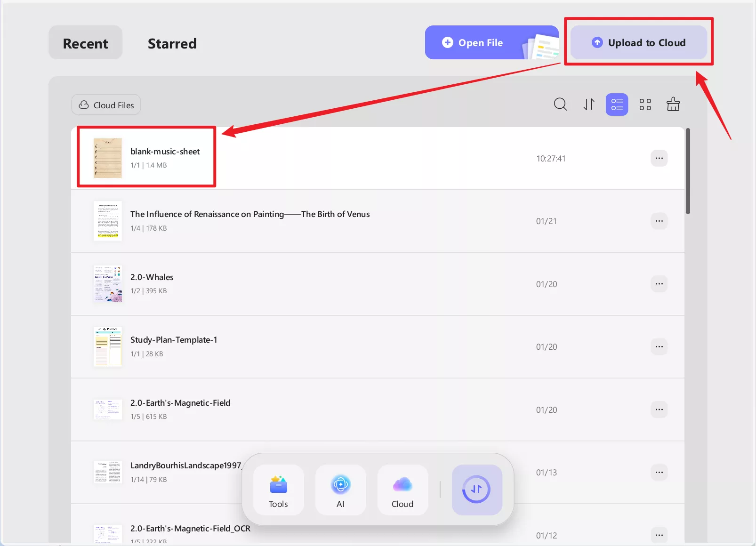Select the Recent tab
The image size is (756, 546).
pyautogui.click(x=85, y=43)
